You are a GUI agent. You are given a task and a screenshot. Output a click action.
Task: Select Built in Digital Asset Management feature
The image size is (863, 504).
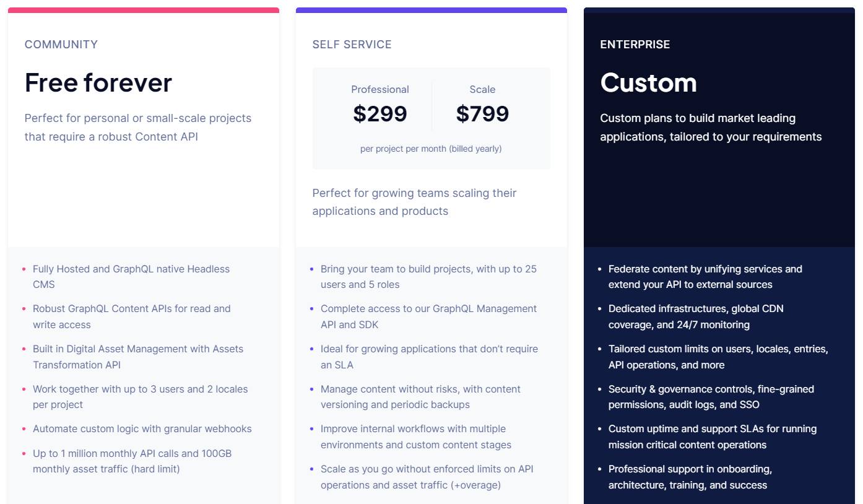[138, 357]
